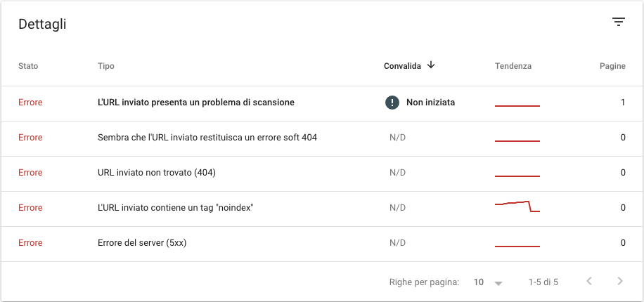Click the trend sparkline of the first row

[x=517, y=106]
